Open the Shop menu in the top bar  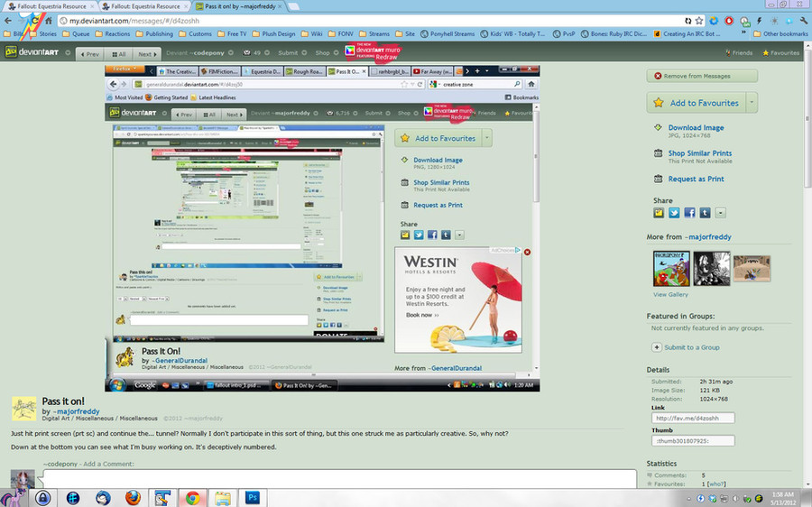[326, 53]
